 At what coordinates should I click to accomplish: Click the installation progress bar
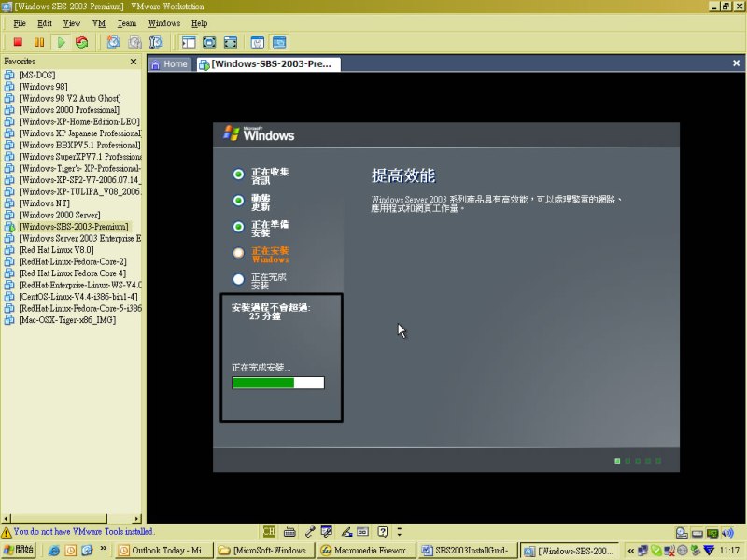pyautogui.click(x=278, y=383)
